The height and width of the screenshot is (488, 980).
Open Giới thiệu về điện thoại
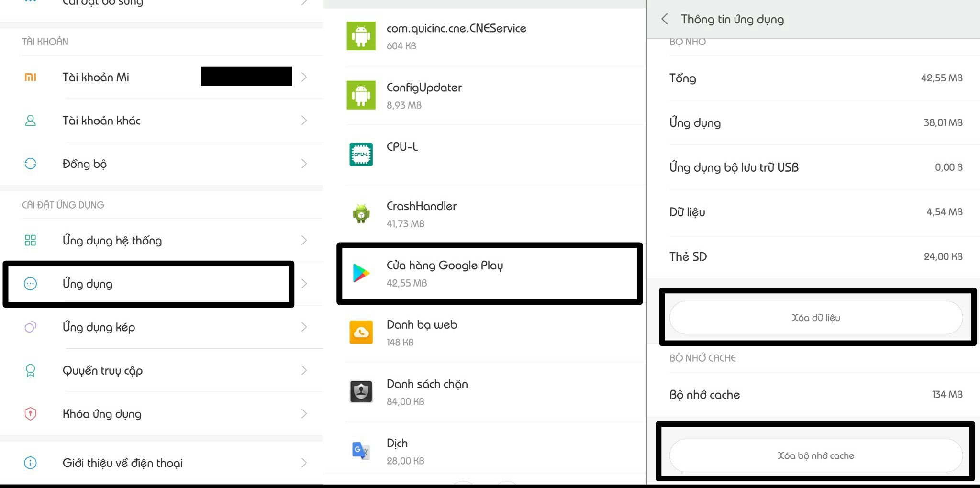[122, 463]
